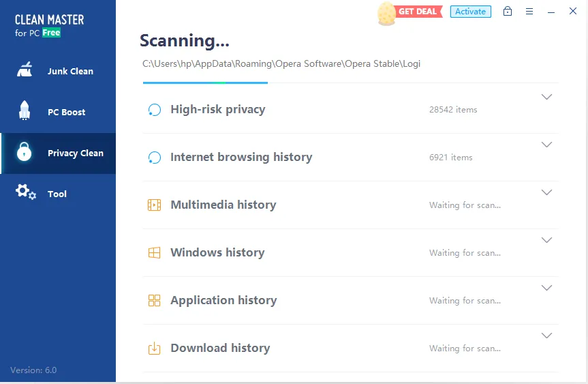Minimize the Clean Master window
This screenshot has width=588, height=384.
point(551,12)
